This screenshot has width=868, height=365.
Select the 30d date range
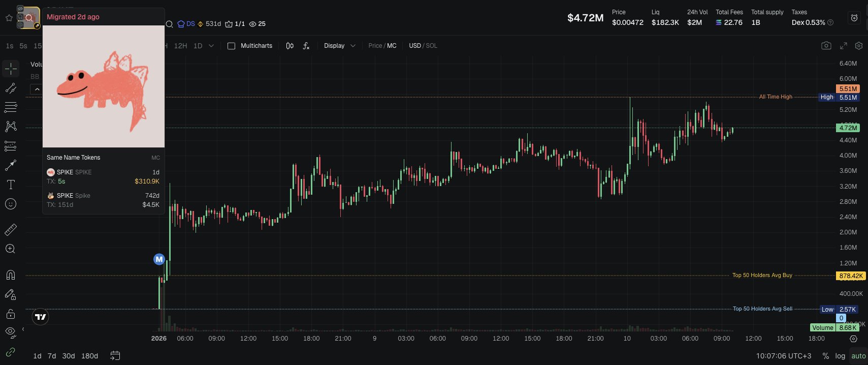point(69,356)
